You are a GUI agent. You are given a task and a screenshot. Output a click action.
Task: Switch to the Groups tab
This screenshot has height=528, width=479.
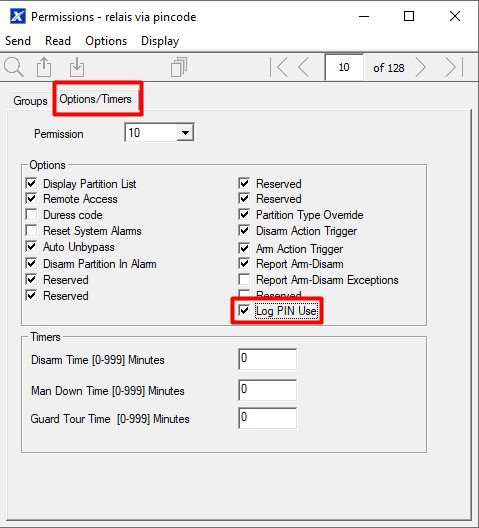click(x=30, y=101)
